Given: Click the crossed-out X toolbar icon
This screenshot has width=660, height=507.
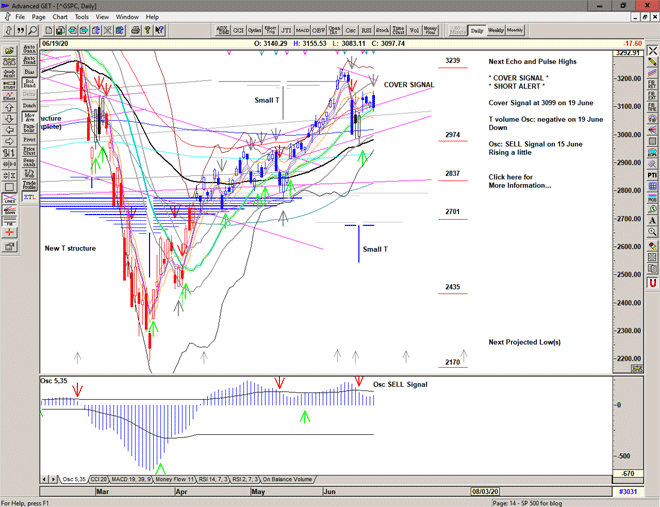Looking at the screenshot, I should [x=108, y=30].
